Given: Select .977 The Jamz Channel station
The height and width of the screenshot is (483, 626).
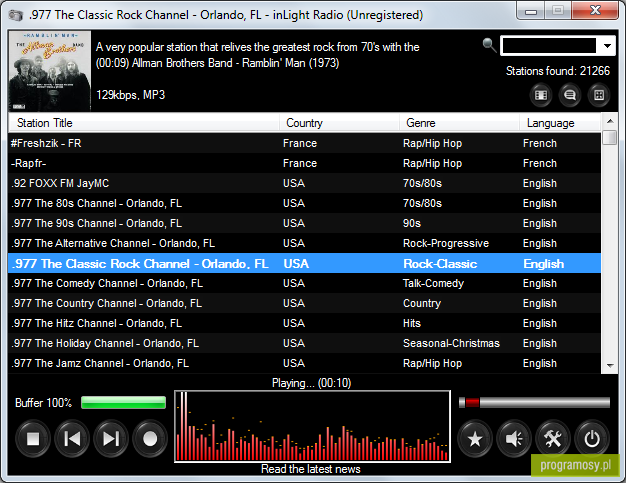Looking at the screenshot, I should (x=304, y=363).
